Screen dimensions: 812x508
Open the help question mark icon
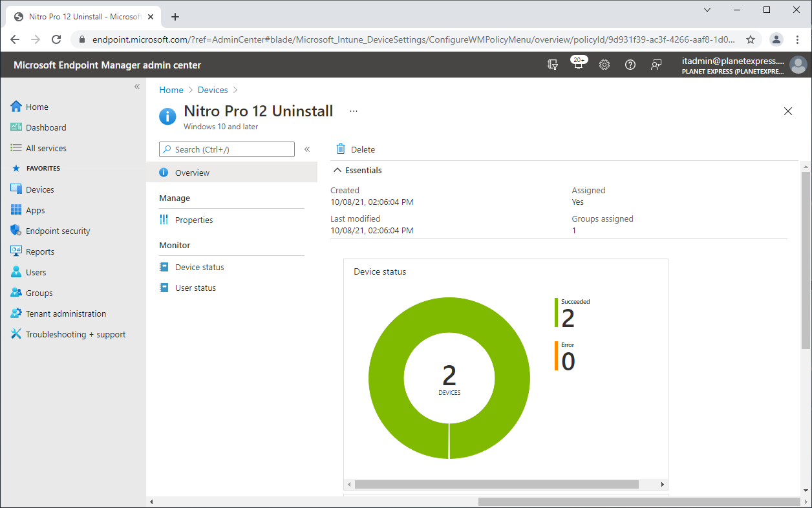pos(630,65)
